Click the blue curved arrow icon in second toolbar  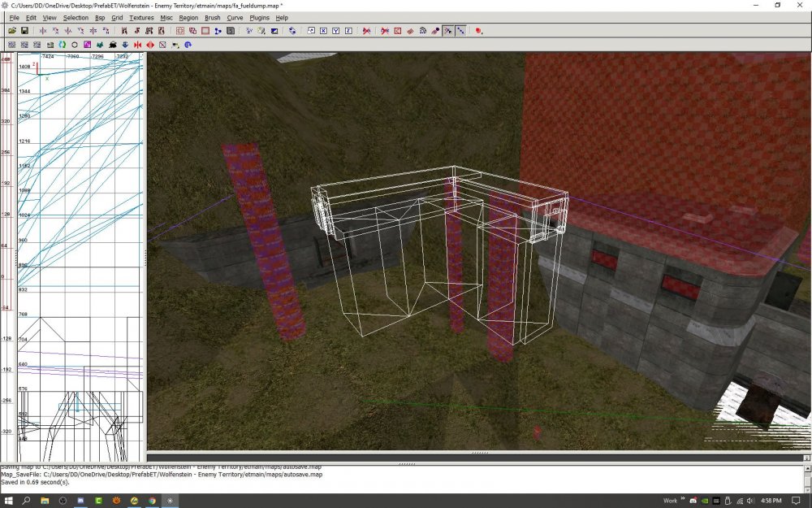point(188,45)
